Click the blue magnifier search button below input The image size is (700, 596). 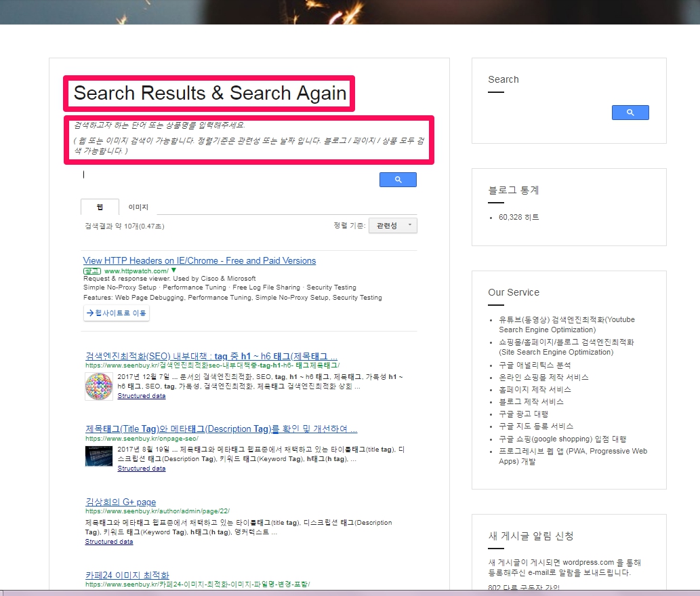point(398,179)
